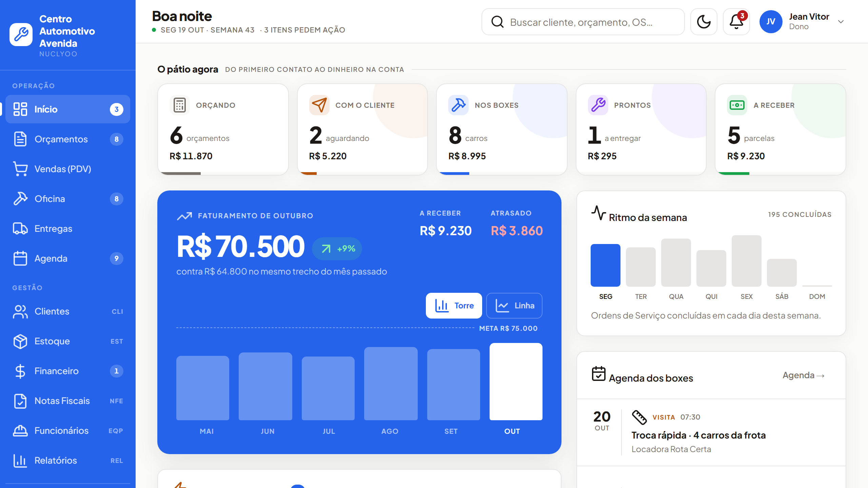Image resolution: width=868 pixels, height=488 pixels.
Task: Click the Financeiro dollar icon
Action: coord(20,371)
